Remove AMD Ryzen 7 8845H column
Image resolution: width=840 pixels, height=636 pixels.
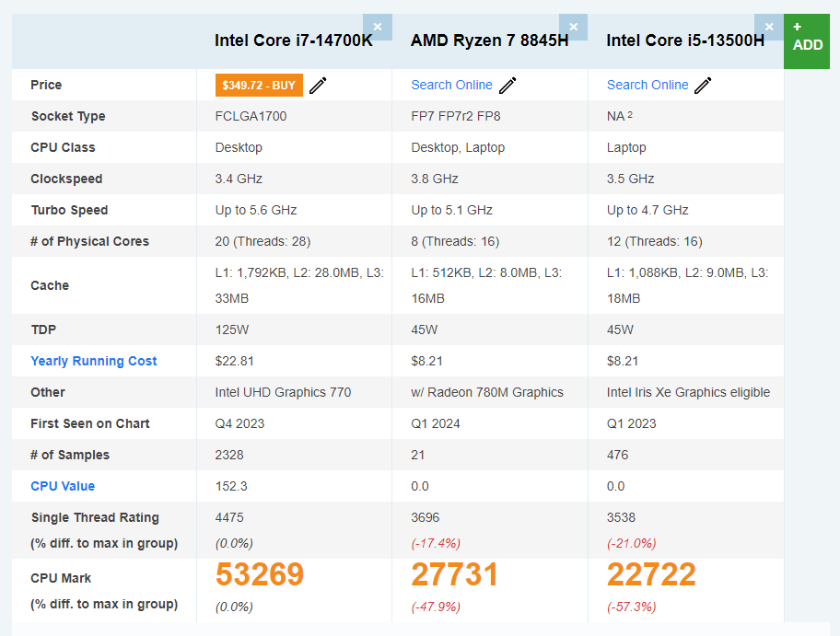[x=573, y=27]
